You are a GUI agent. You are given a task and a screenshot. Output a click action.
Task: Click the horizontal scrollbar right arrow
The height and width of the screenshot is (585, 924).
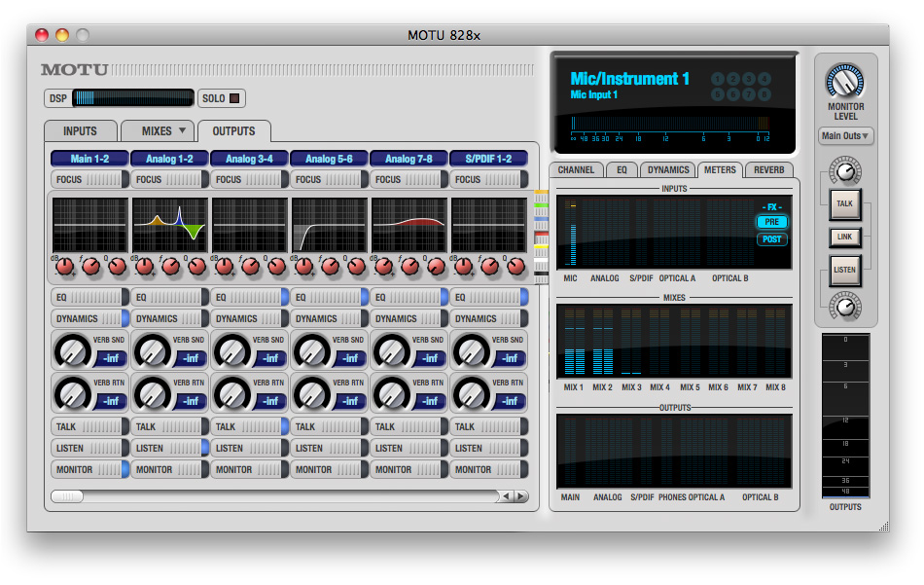click(x=521, y=496)
